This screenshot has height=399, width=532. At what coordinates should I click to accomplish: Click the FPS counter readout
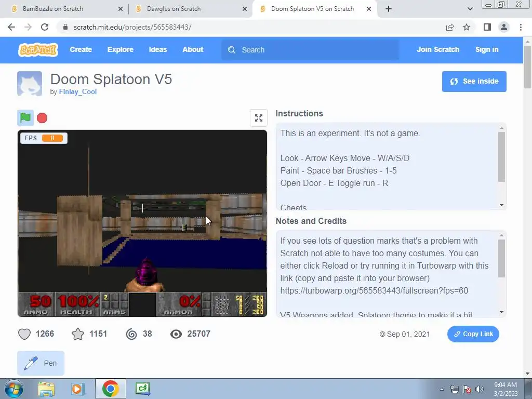pos(44,138)
